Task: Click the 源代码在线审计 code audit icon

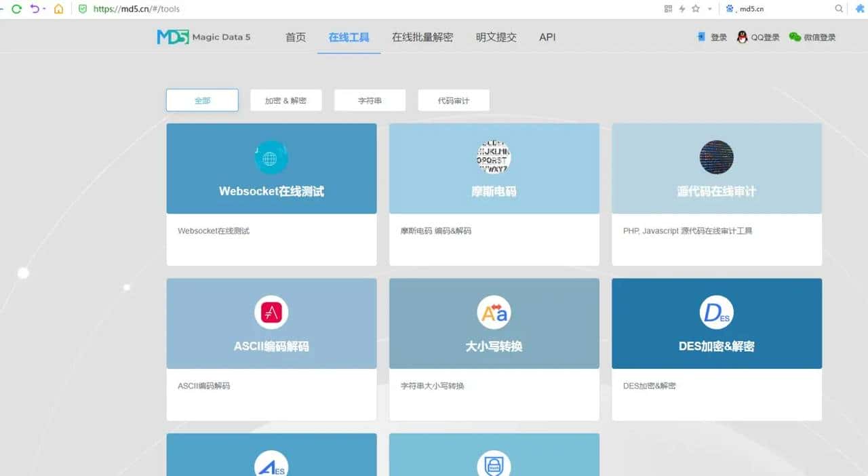Action: coord(715,157)
